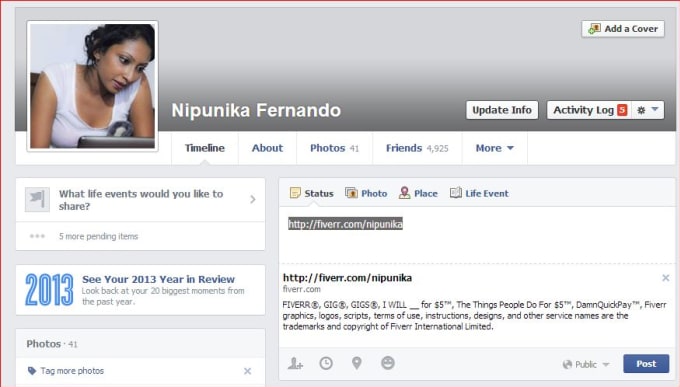Click the three dots beside pending items
This screenshot has height=387, width=680.
37,236
